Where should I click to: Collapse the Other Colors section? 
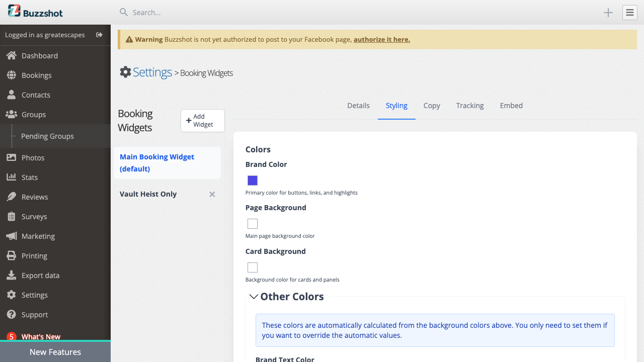coord(254,297)
